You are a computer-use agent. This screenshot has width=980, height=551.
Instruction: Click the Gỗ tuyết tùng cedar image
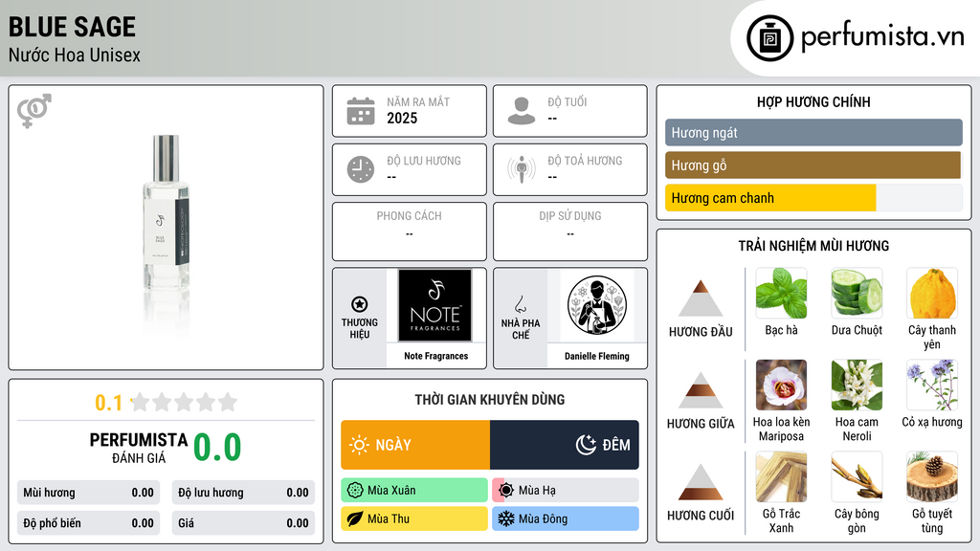[x=932, y=477]
